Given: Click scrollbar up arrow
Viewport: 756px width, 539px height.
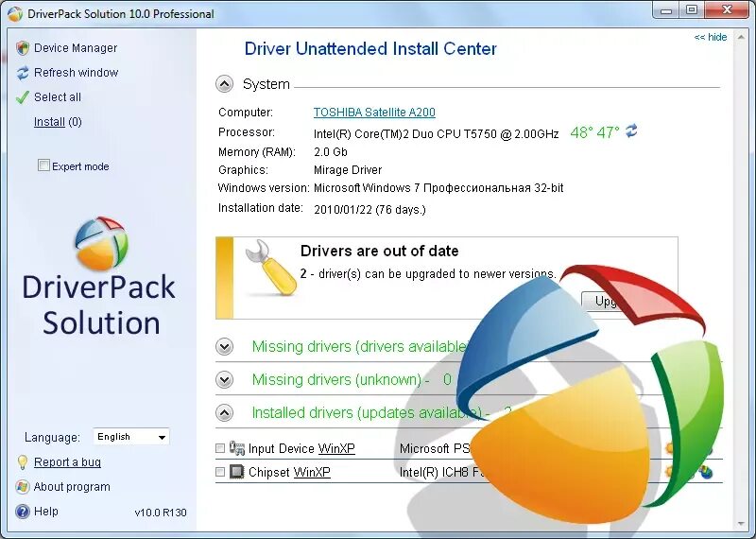Looking at the screenshot, I should pos(742,37).
